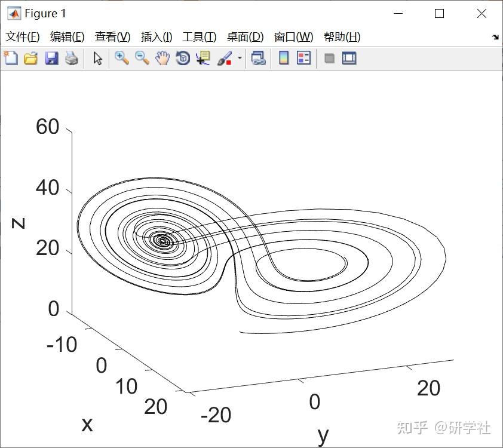Open a saved figure file
This screenshot has width=503, height=448.
click(31, 58)
